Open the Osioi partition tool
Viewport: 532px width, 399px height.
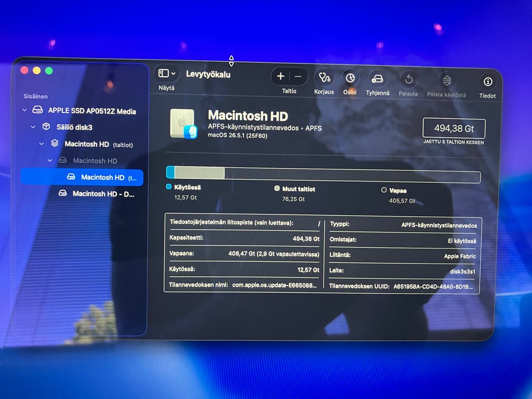coord(350,79)
